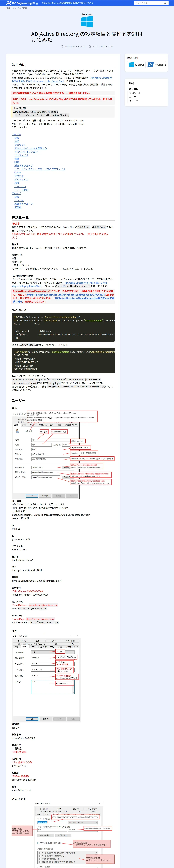Click the article title AD(Active Directory)の設定項目と属性名を紐付けてみた
Image resolution: width=174 pixels, height=868 pixels.
(87, 37)
